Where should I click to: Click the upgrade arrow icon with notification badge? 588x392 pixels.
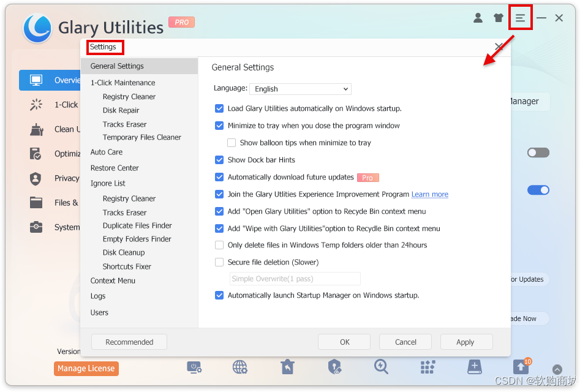pyautogui.click(x=520, y=366)
